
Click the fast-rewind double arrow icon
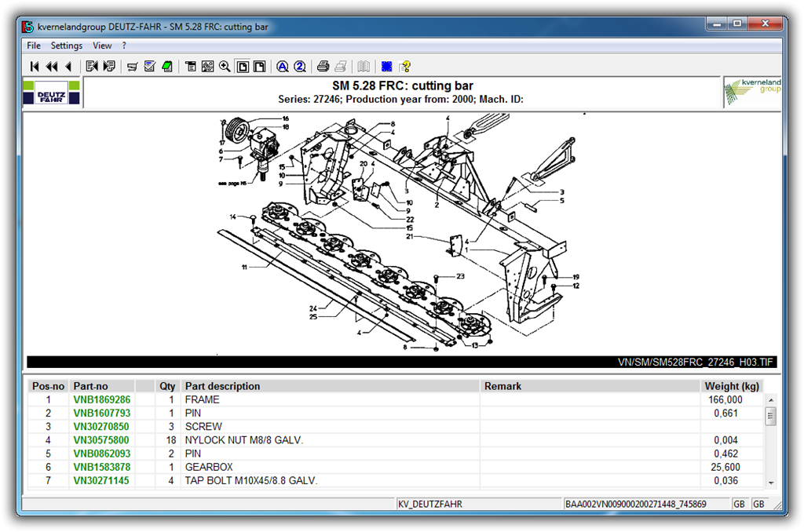pos(52,66)
